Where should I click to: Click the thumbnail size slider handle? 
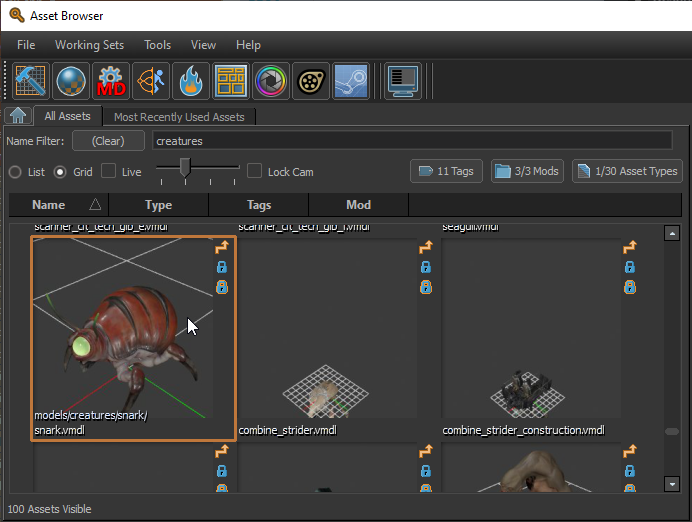coord(185,168)
